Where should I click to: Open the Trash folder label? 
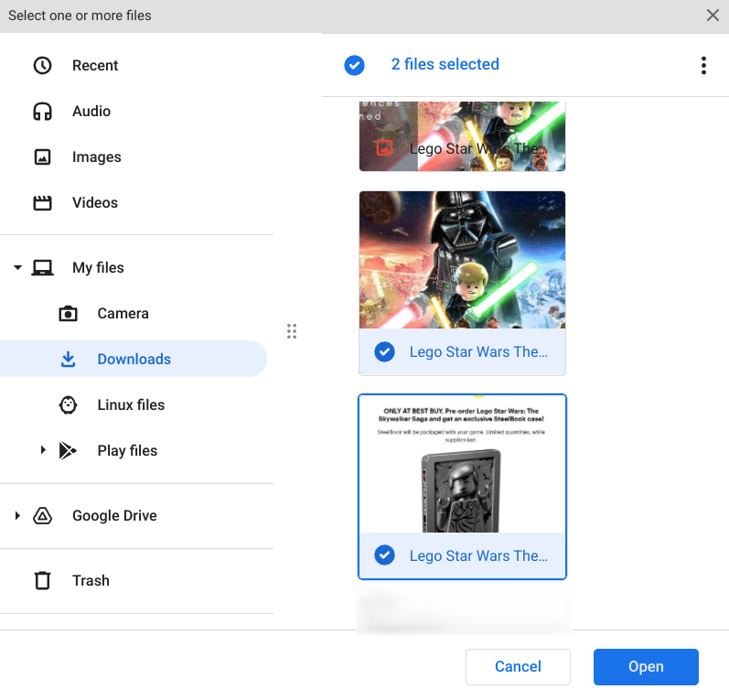91,580
